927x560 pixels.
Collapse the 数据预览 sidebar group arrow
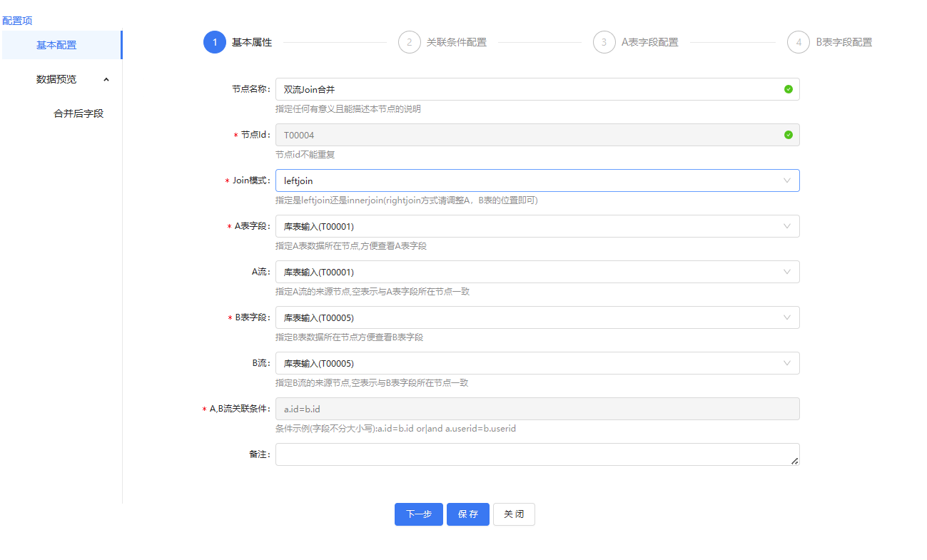106,79
